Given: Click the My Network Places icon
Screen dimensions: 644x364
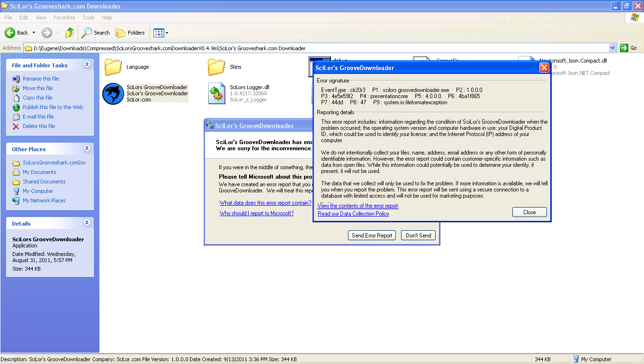Looking at the screenshot, I should click(16, 200).
